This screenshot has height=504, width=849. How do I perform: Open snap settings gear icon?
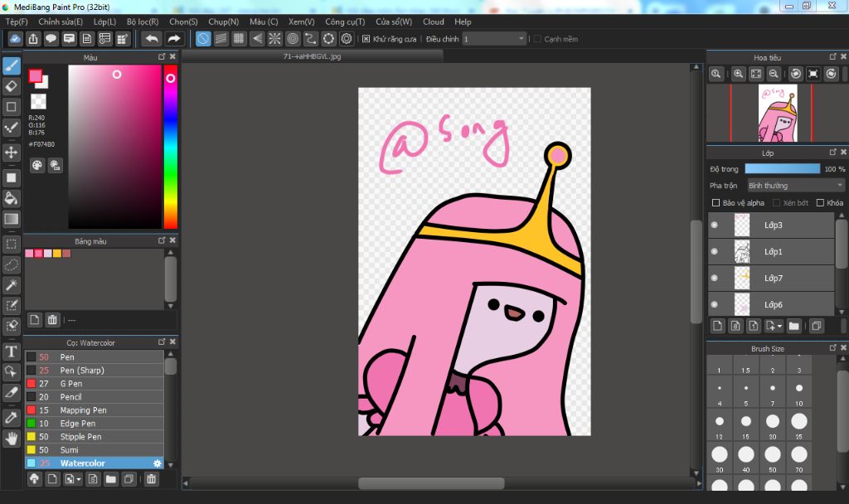click(347, 39)
